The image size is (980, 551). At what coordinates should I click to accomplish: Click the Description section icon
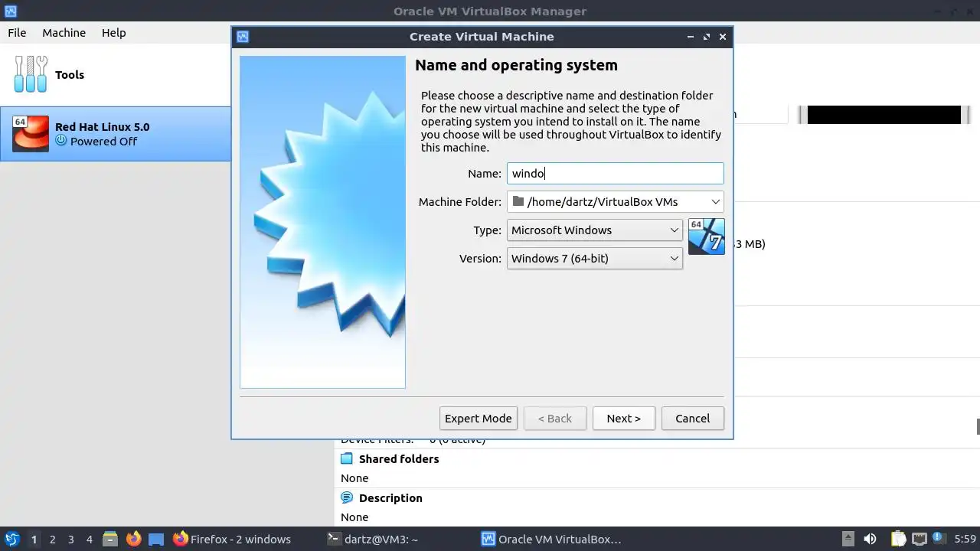347,497
